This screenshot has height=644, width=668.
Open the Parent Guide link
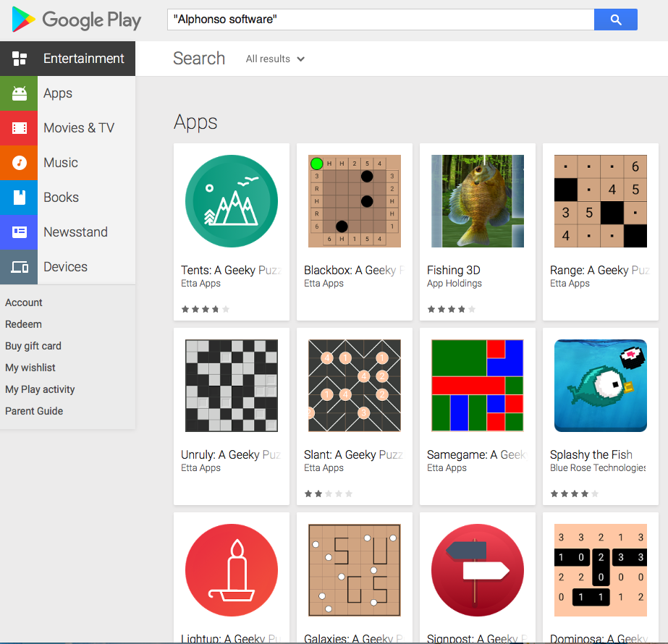(34, 411)
